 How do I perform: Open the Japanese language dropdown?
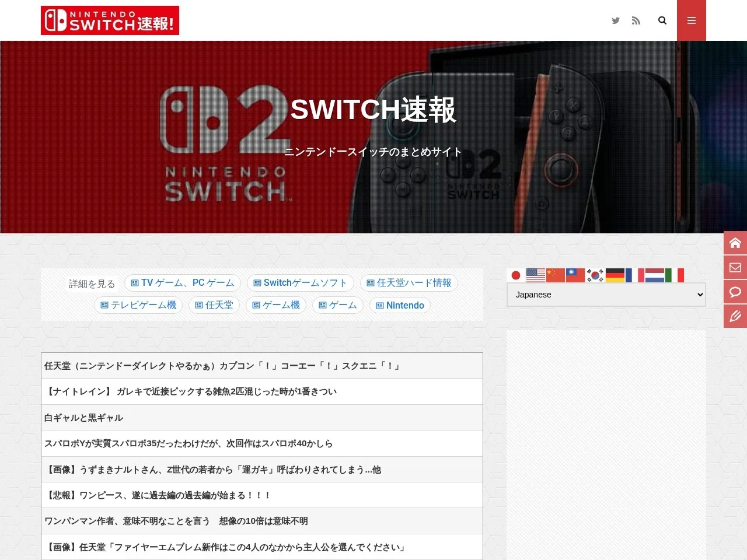[x=606, y=295]
